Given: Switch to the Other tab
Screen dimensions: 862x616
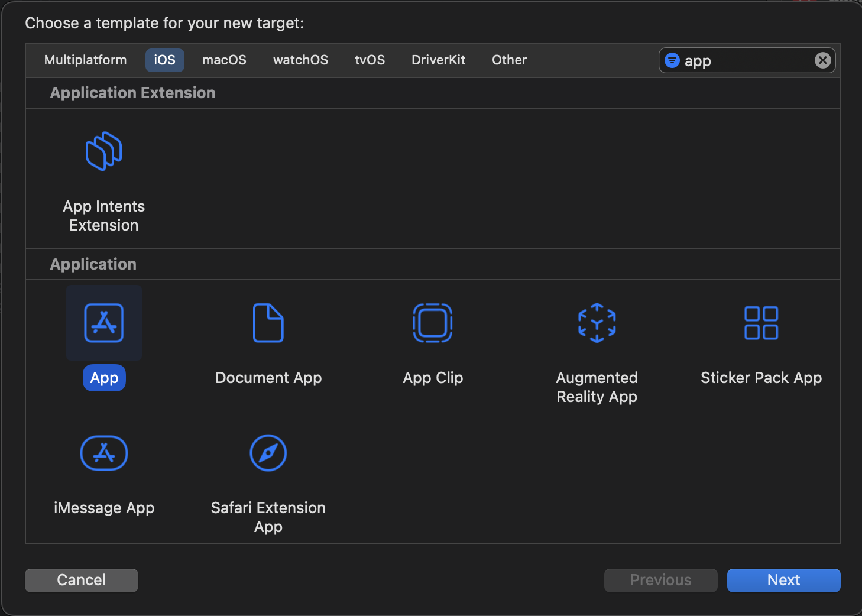Looking at the screenshot, I should pos(510,60).
